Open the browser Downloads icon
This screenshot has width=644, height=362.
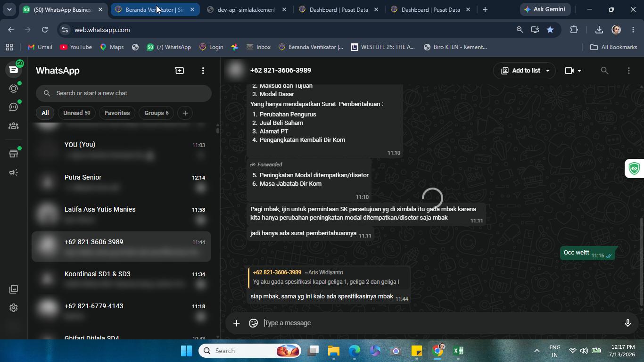599,30
